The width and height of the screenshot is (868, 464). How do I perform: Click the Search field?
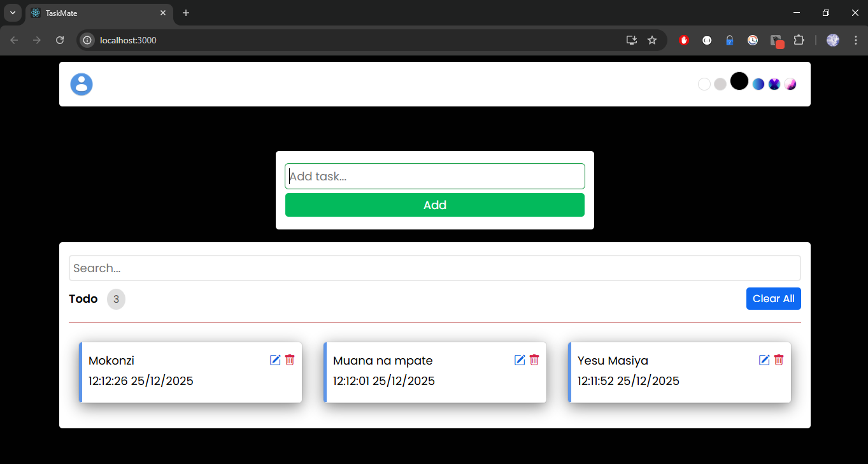[x=435, y=268]
